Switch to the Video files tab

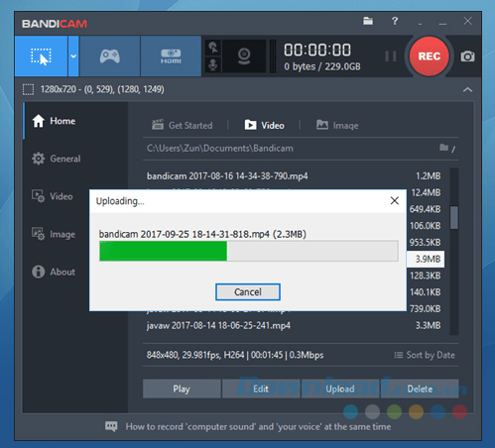pos(264,126)
